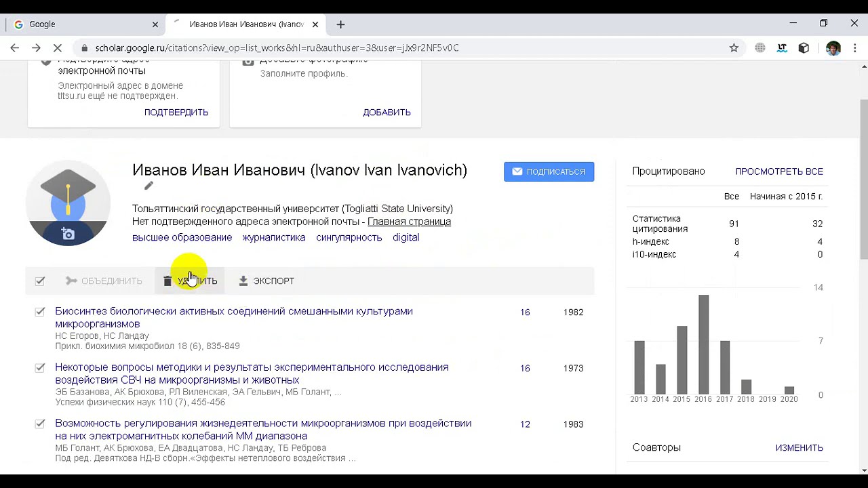This screenshot has width=868, height=488.
Task: Click the page's vertical scrollbar thumb
Action: tap(864, 179)
